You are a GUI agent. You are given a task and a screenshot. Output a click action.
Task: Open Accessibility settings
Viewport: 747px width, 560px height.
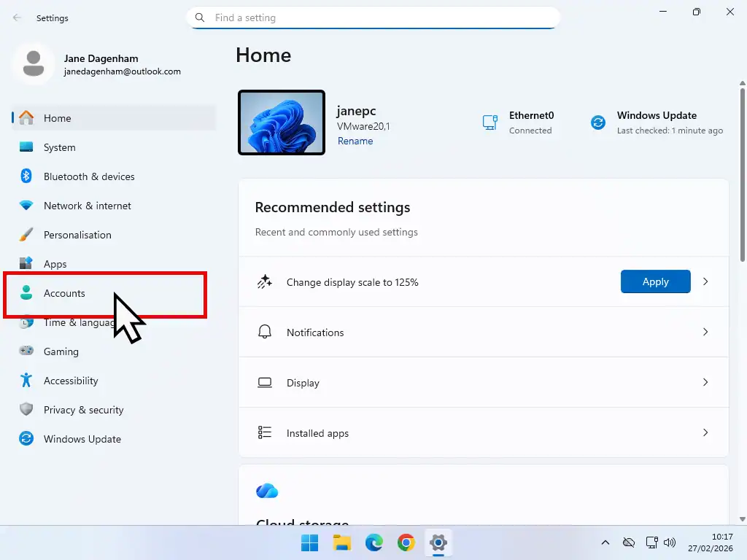pyautogui.click(x=71, y=381)
